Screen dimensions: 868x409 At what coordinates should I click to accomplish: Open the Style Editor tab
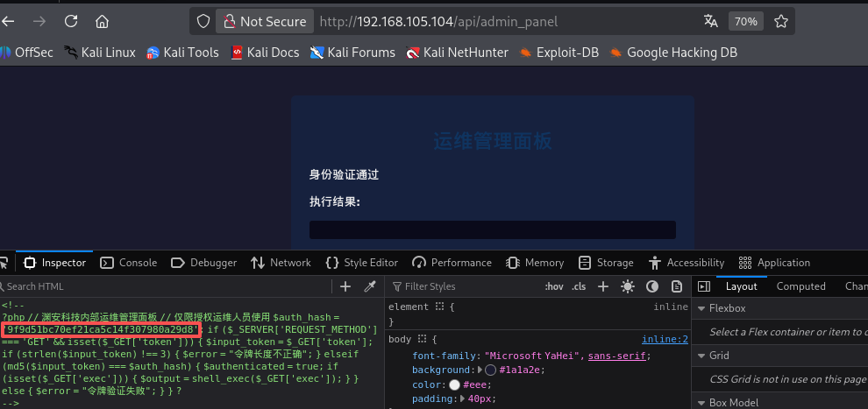(362, 263)
